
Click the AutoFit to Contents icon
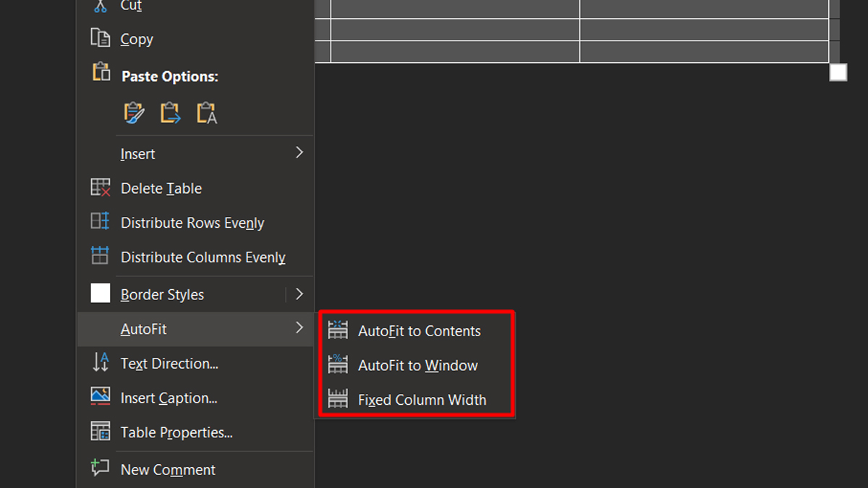tap(338, 330)
